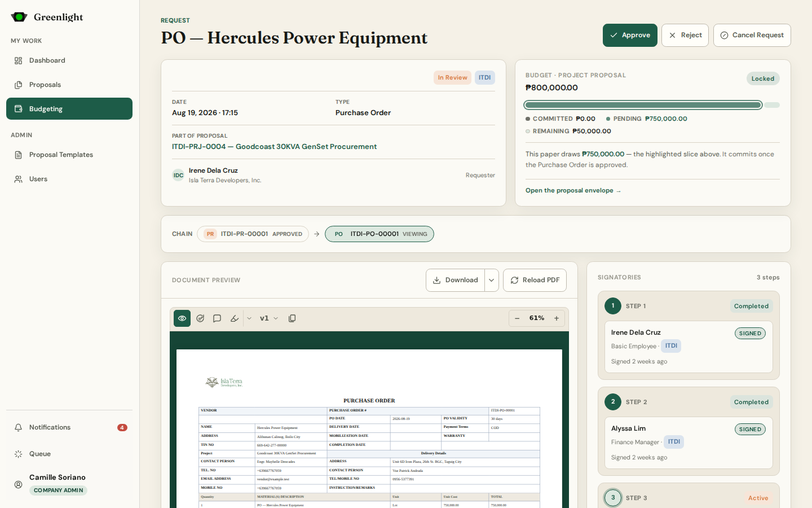Click the PDF document page preview

pos(369,429)
